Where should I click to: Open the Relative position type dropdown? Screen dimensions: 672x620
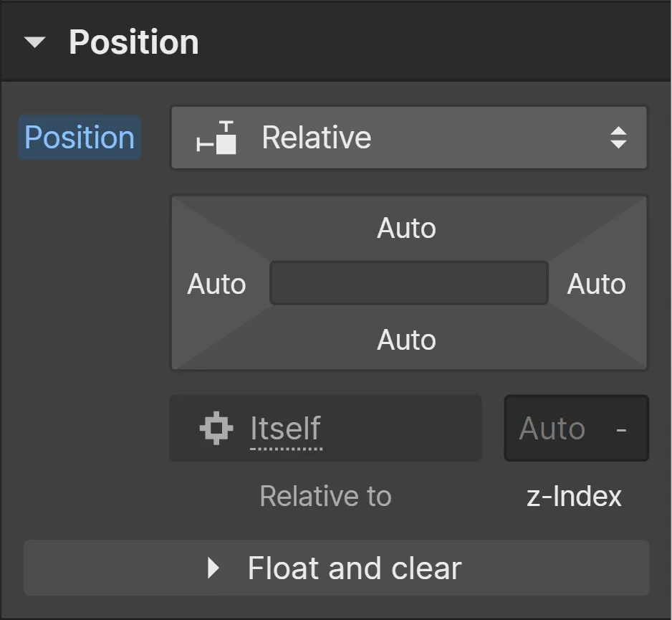(408, 138)
